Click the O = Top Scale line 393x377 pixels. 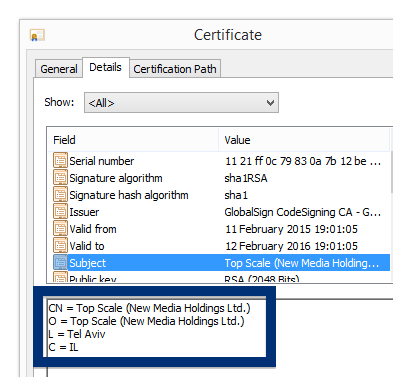click(x=146, y=321)
